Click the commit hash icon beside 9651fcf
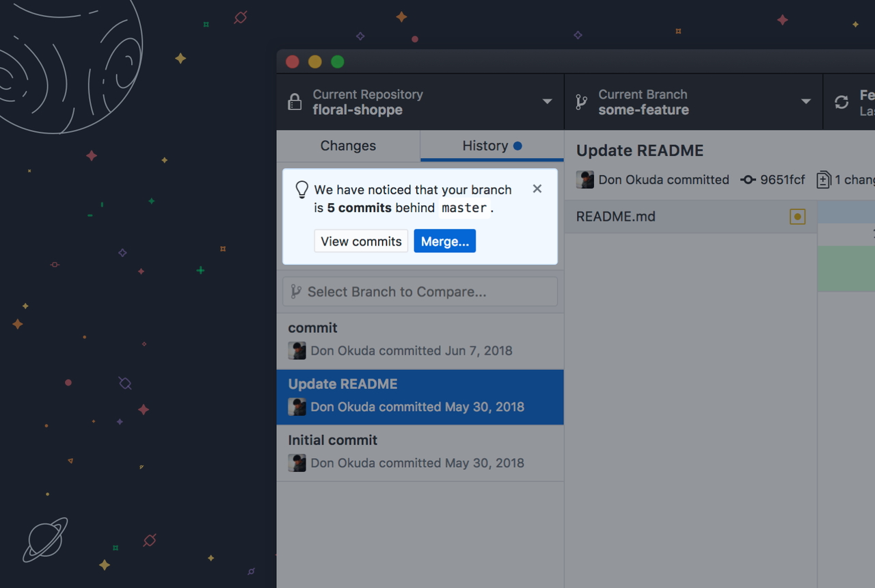This screenshot has width=875, height=588. [749, 180]
